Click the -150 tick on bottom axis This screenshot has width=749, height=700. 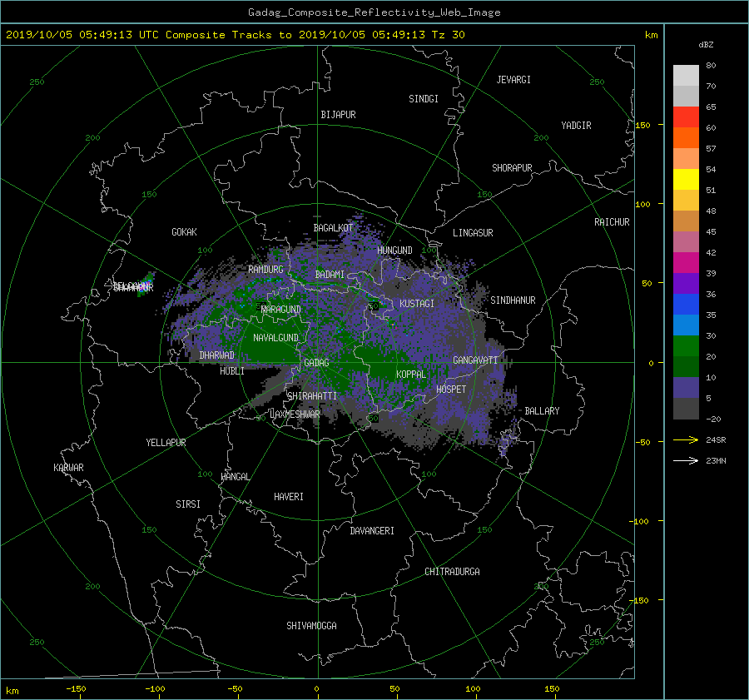point(76,688)
